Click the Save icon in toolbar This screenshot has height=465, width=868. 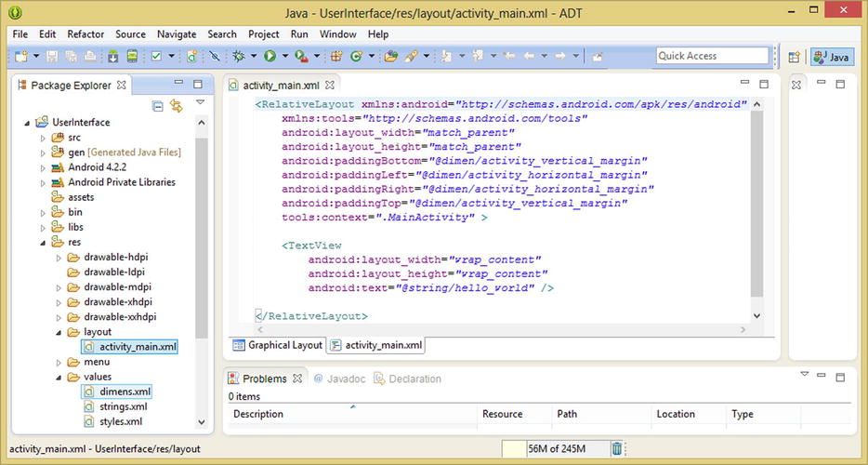tap(52, 56)
